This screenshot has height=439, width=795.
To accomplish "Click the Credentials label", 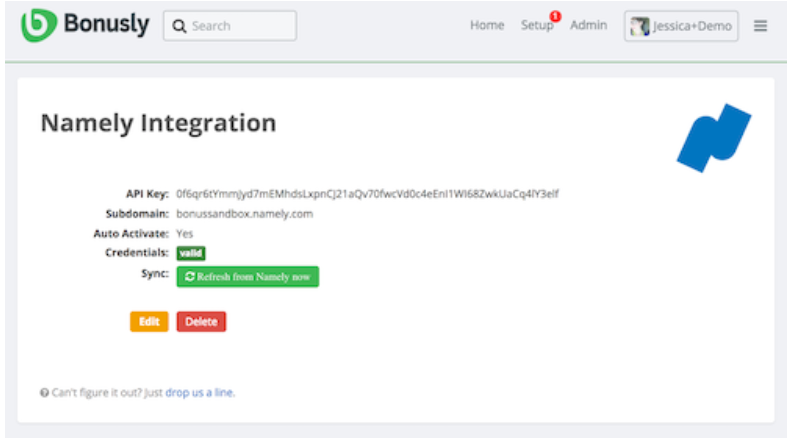I will point(136,252).
